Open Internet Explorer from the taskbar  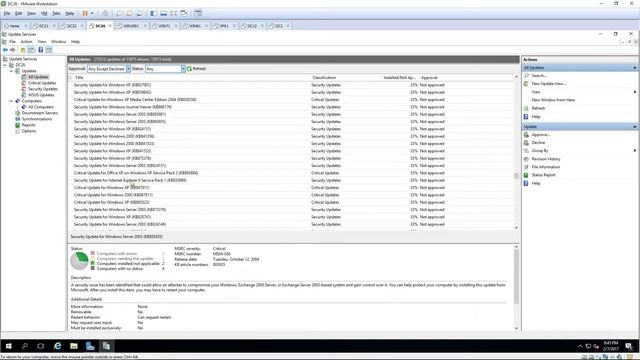[x=58, y=346]
